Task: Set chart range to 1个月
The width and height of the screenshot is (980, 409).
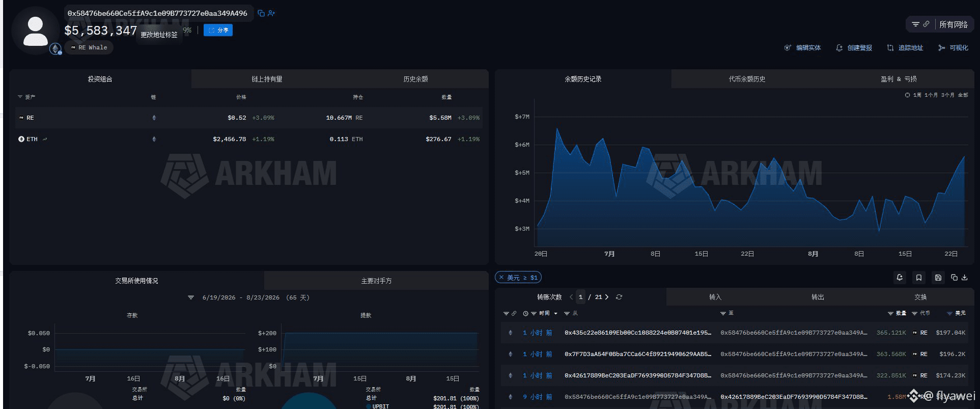Action: tap(931, 95)
